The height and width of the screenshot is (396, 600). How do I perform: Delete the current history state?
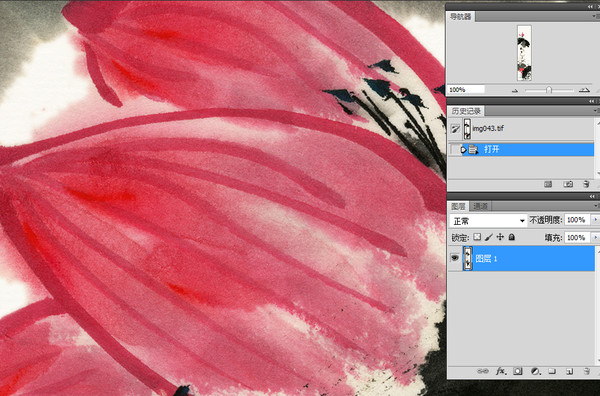click(x=586, y=184)
